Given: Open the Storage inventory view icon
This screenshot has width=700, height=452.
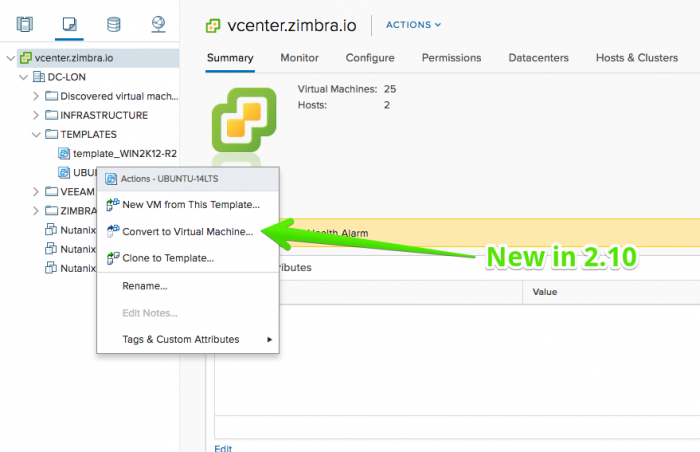Looking at the screenshot, I should [114, 24].
